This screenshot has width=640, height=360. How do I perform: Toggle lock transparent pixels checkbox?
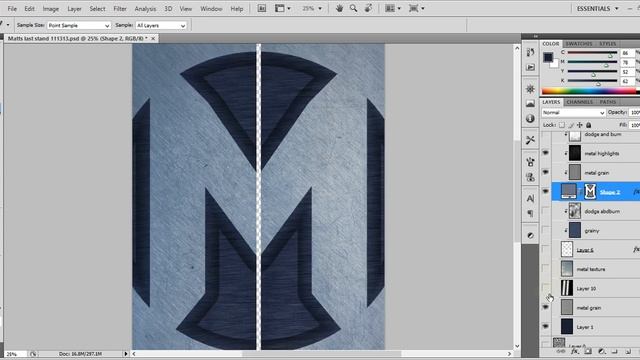pos(562,125)
